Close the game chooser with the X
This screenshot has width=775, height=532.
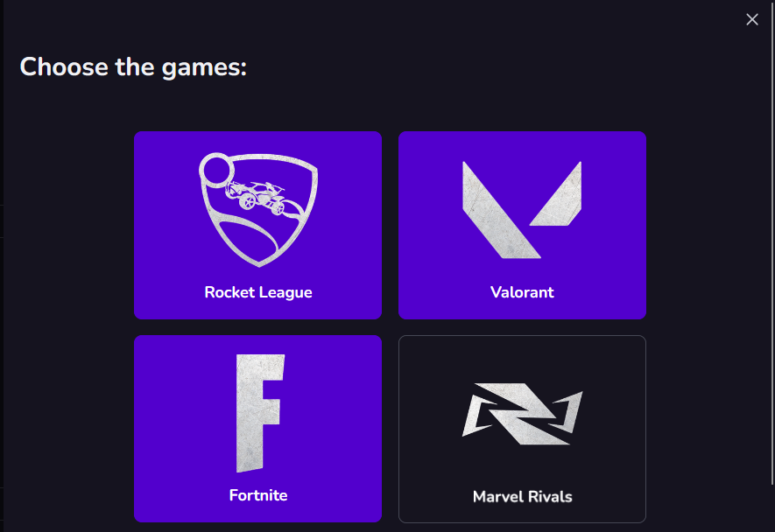[x=751, y=19]
